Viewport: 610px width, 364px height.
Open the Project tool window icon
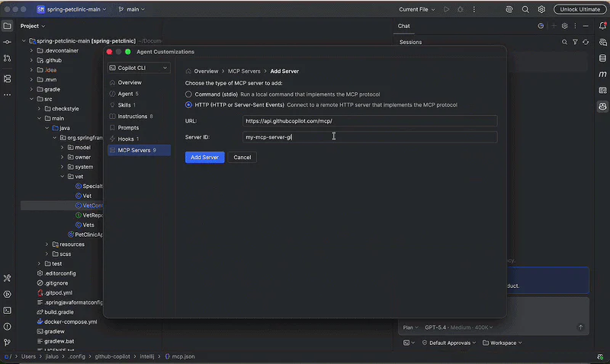(7, 26)
